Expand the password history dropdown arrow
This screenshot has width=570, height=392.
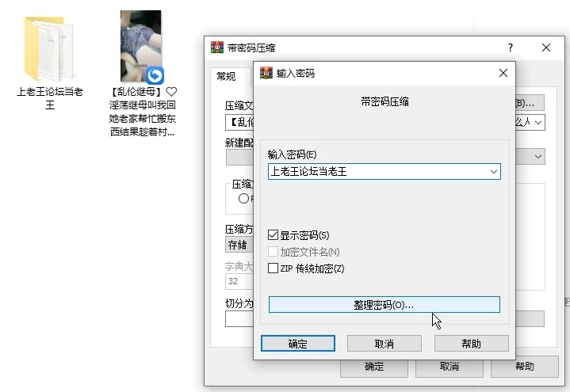[x=494, y=172]
